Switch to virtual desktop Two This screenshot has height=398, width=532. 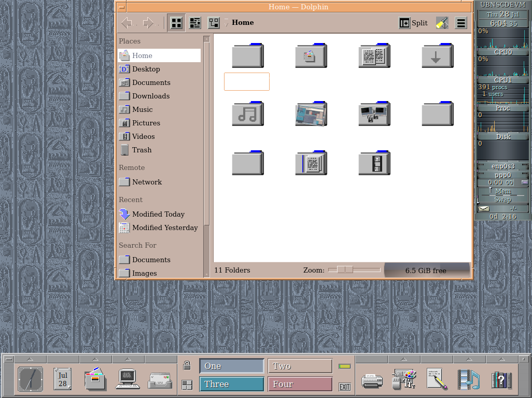click(300, 366)
